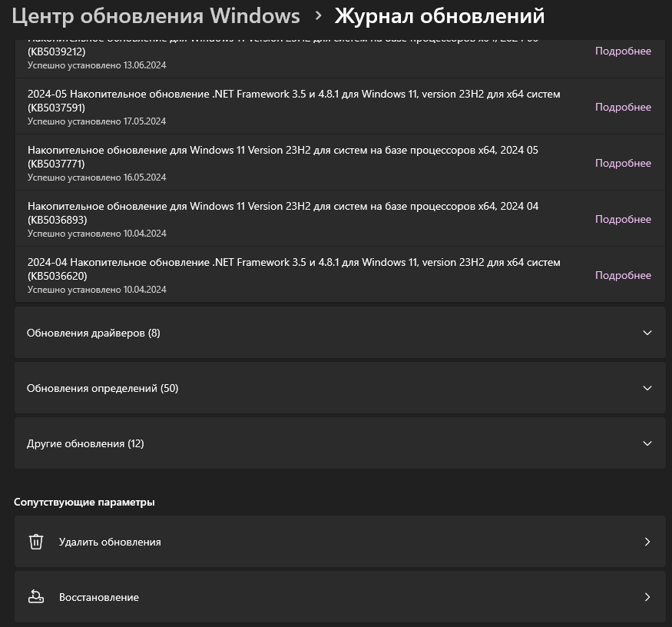Screen dimensions: 672x627
Task: Open Подробнее for update KB5037591
Action: tap(623, 108)
